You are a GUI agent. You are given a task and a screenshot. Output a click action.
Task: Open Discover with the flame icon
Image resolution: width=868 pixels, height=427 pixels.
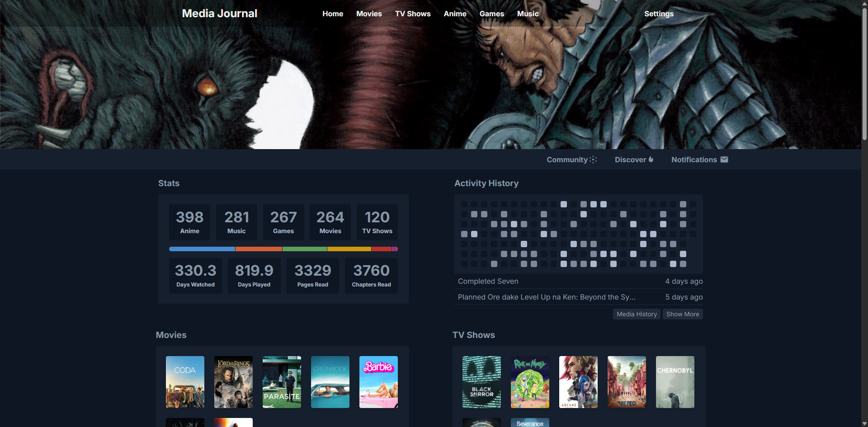click(634, 160)
